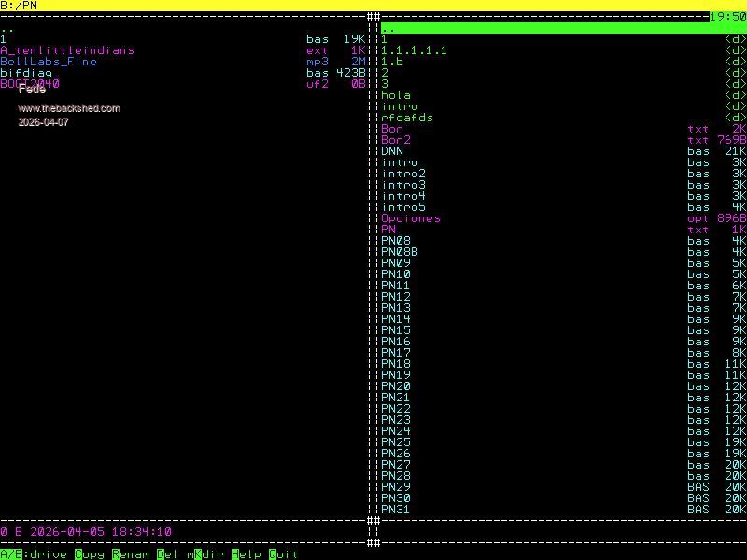Open the rfdafds directory
This screenshot has width=747, height=560.
[x=407, y=118]
